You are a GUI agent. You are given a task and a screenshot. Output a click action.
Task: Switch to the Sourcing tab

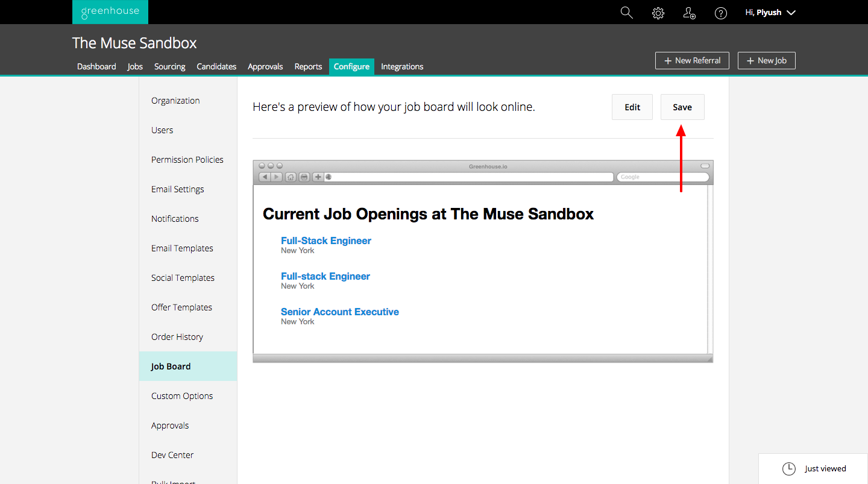click(170, 66)
